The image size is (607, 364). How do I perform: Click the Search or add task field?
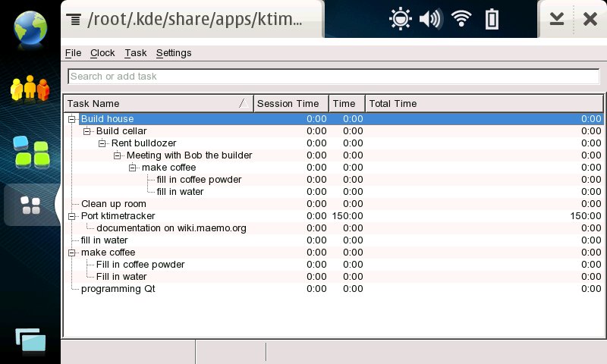pos(332,77)
